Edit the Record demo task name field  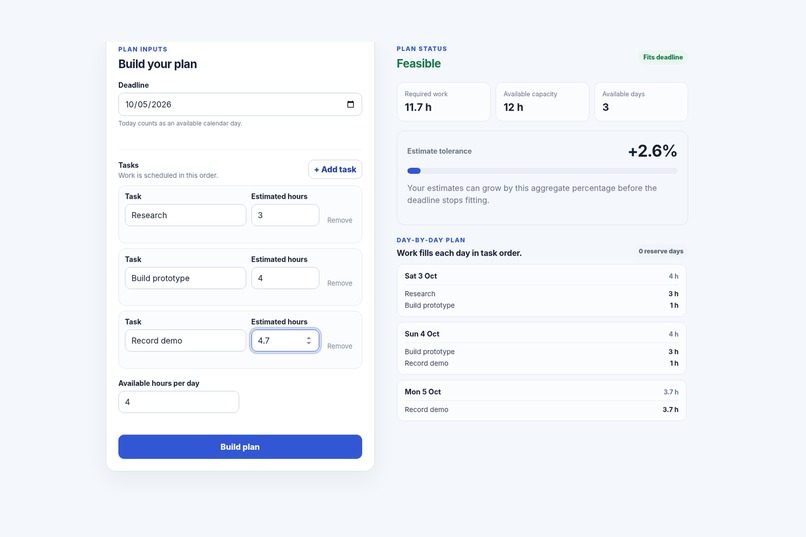point(186,341)
